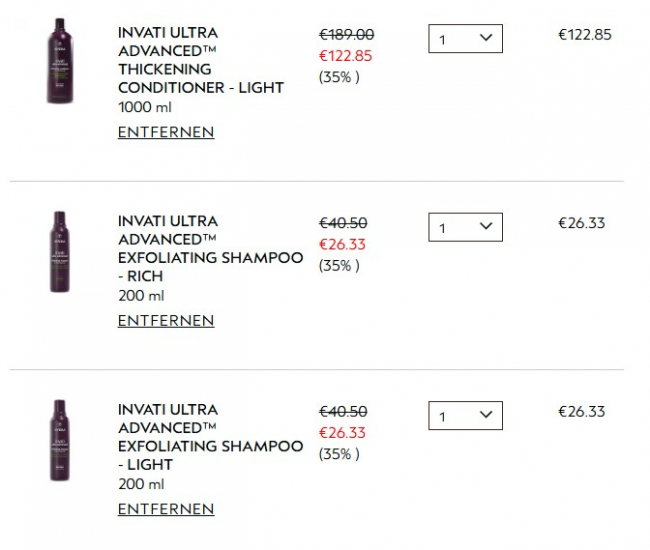The height and width of the screenshot is (550, 650).
Task: Click the Exfoliating Shampoo Rich bottle image
Action: pyautogui.click(x=60, y=251)
